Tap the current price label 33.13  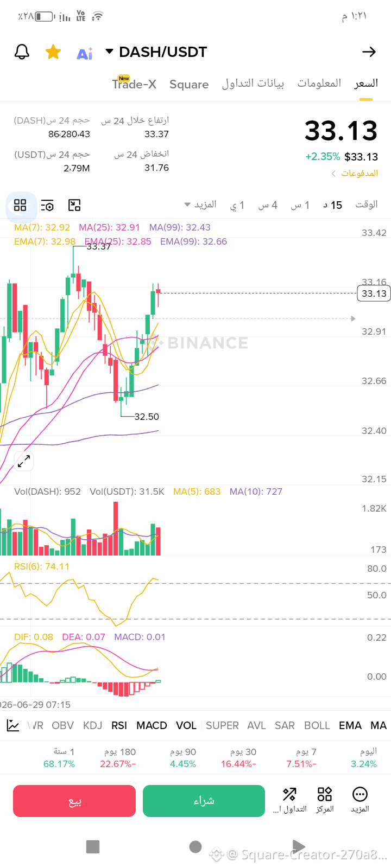[374, 293]
